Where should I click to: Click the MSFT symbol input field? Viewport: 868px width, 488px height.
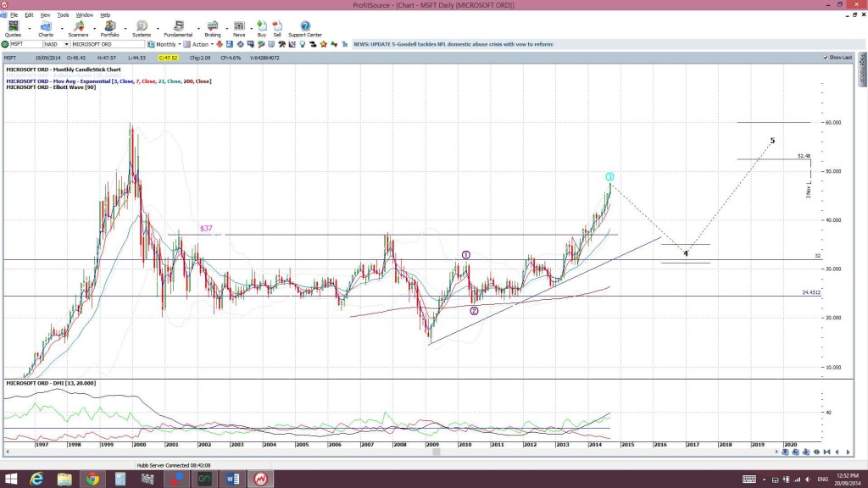coord(26,44)
